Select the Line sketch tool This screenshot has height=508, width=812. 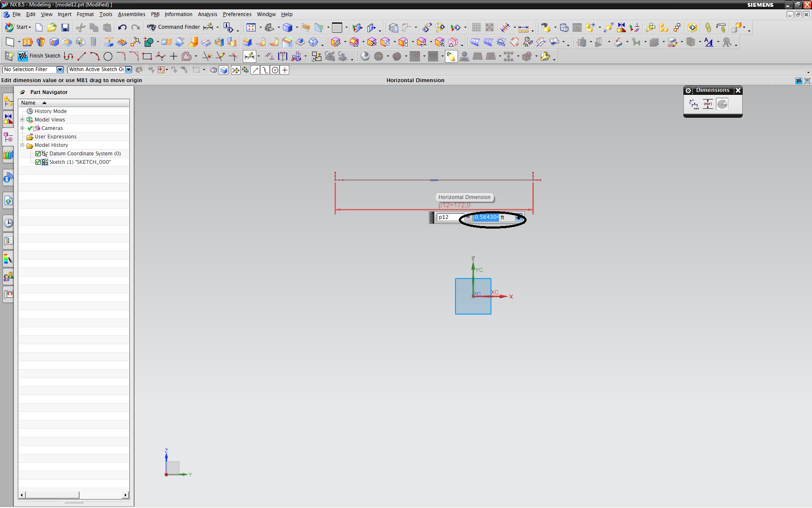point(82,56)
